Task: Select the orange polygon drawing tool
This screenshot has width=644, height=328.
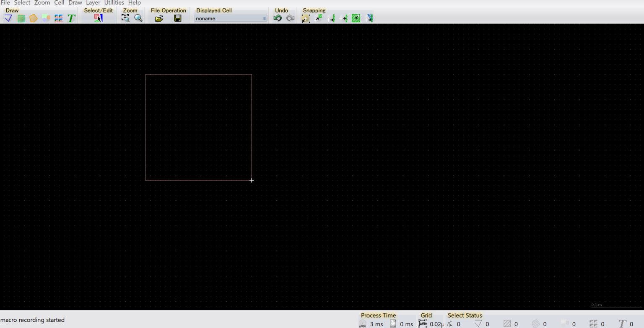Action: pyautogui.click(x=33, y=18)
